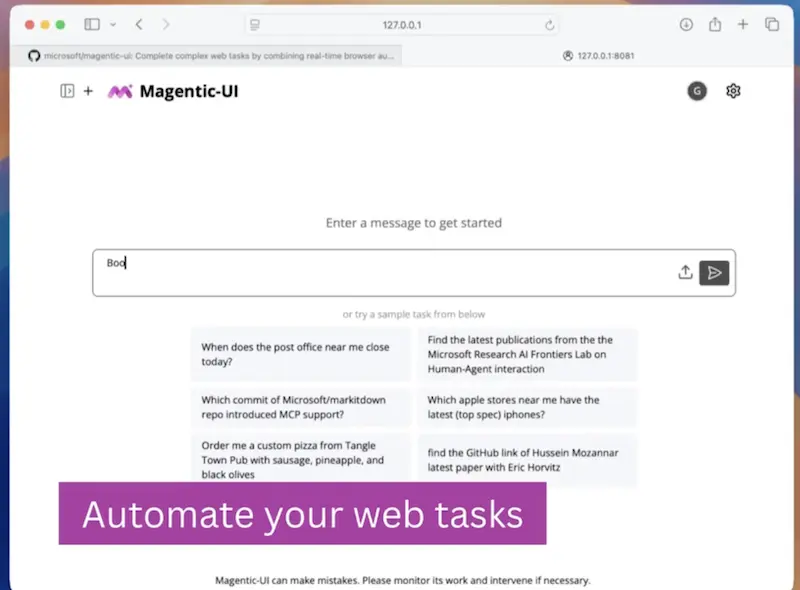Pick the Hussein Mozannar GitHub link task
The image size is (800, 590).
pyautogui.click(x=527, y=460)
